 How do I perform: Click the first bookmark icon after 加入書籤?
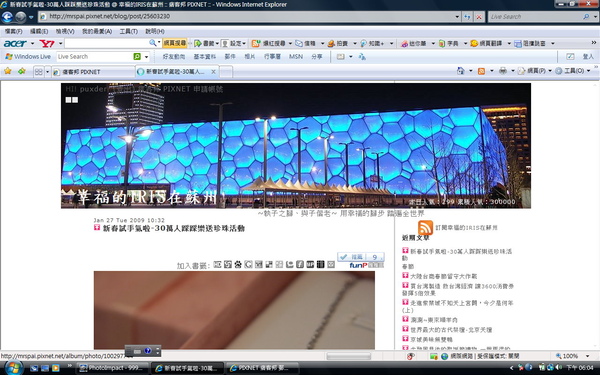217,264
